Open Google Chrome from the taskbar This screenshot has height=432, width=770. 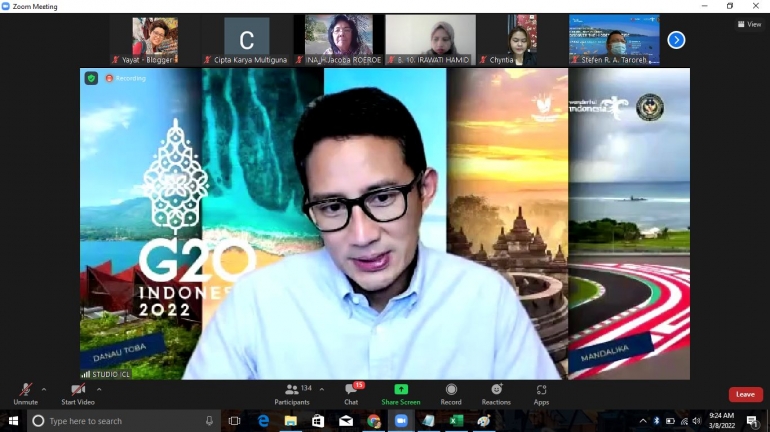click(x=373, y=421)
